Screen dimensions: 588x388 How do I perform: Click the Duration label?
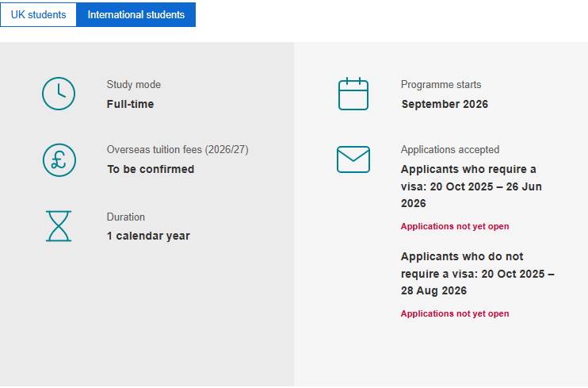126,217
